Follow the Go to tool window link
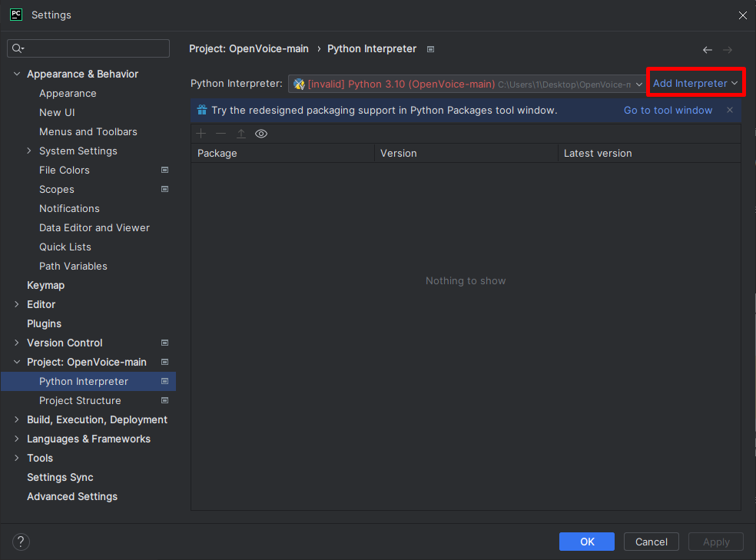Screen dimensions: 756x560 coord(668,110)
